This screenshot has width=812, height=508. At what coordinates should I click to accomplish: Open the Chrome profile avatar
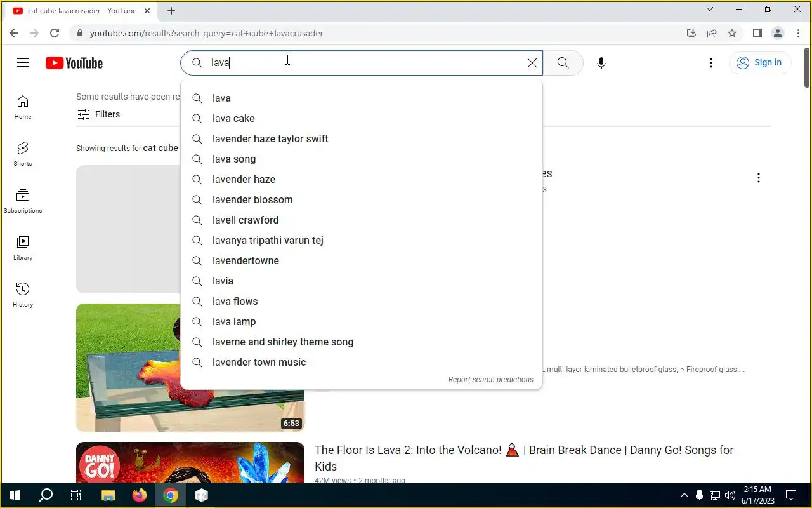coord(777,33)
